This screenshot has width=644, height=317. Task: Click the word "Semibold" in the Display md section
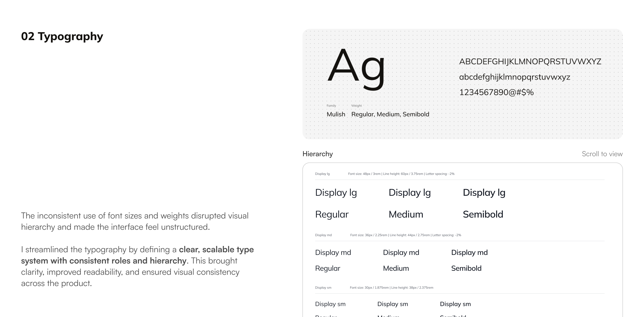pos(466,268)
